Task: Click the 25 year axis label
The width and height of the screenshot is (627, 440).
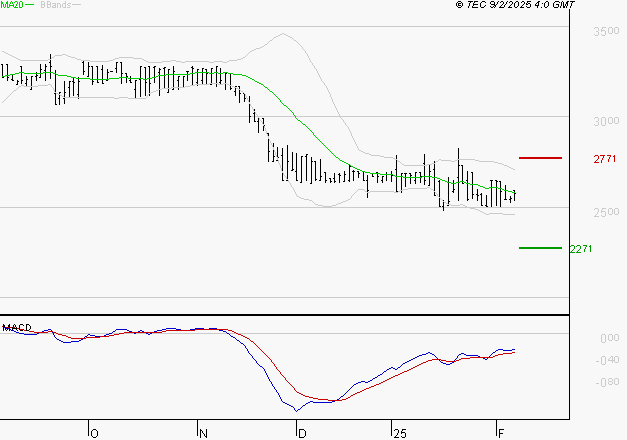Action: 400,434
